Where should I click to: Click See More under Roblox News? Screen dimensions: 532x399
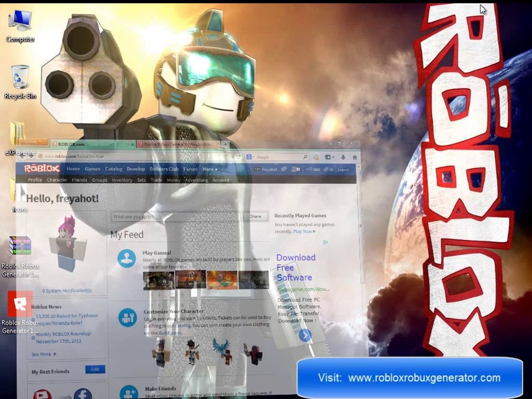click(44, 354)
